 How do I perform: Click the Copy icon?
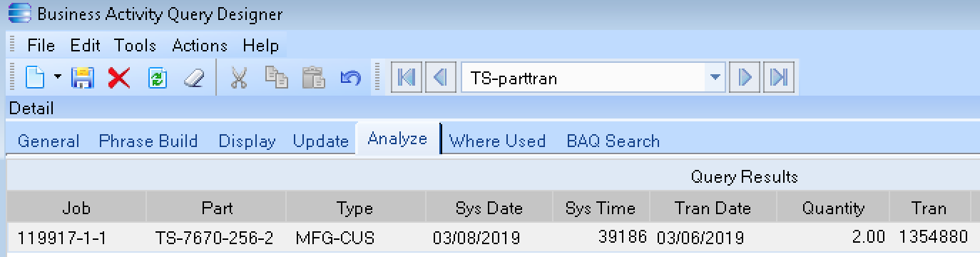pyautogui.click(x=276, y=77)
